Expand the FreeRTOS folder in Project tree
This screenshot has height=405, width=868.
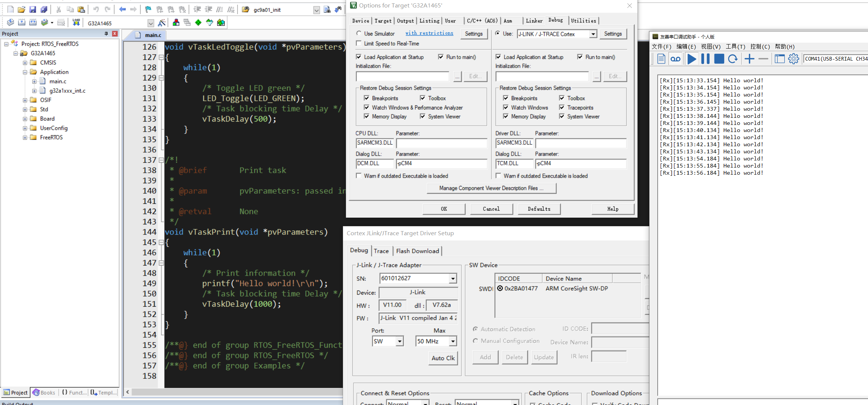point(25,138)
